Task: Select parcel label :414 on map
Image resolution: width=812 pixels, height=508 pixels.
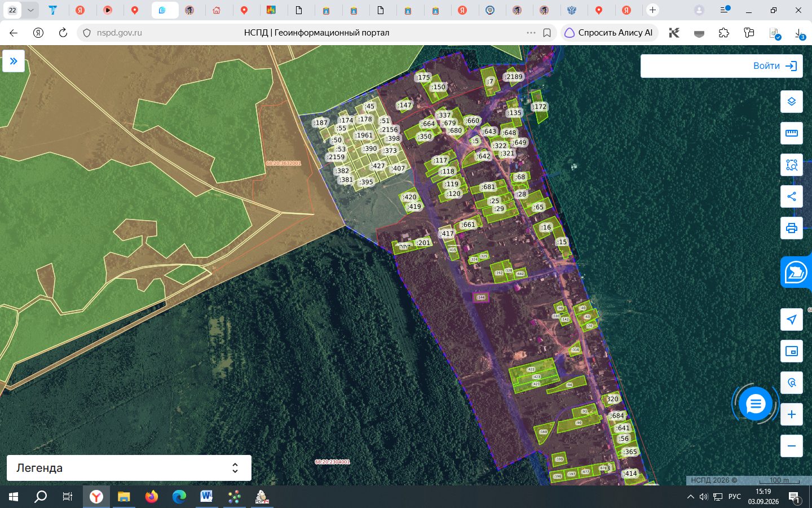Action: click(x=630, y=474)
